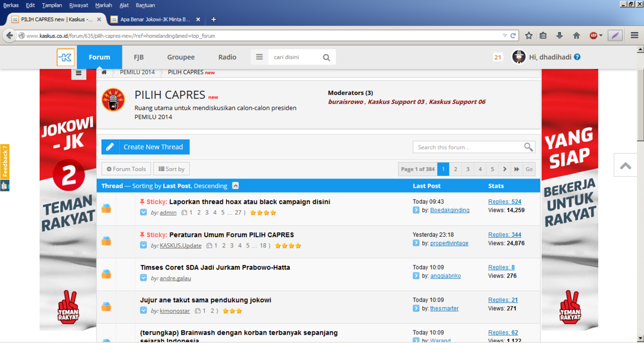Open the 21 notifications badge

tap(498, 57)
